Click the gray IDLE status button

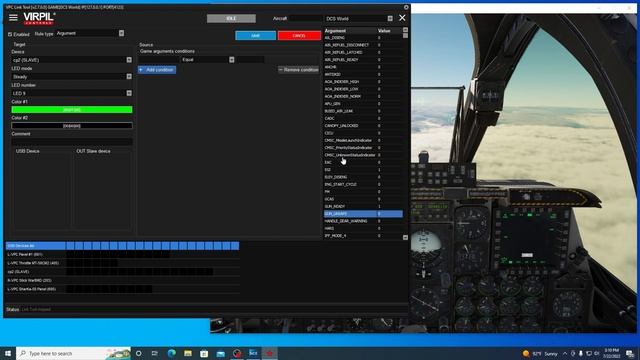pos(231,18)
